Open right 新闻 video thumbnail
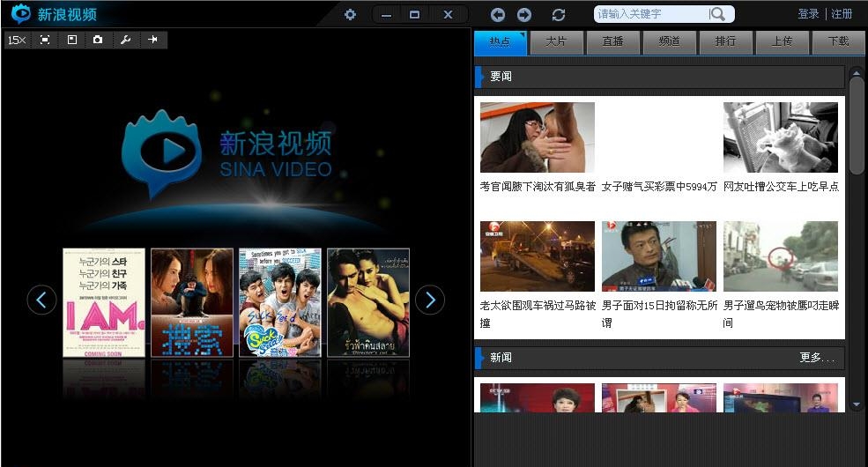This screenshot has height=467, width=868. [781, 398]
